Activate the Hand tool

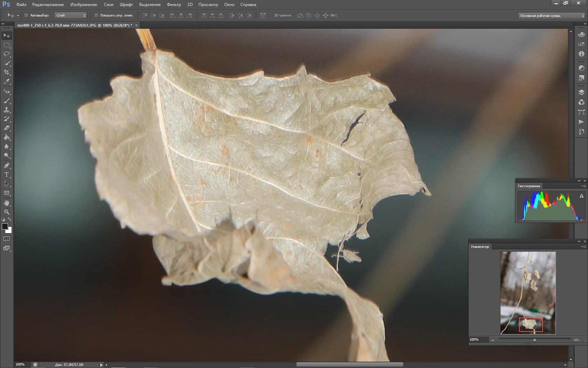point(7,203)
